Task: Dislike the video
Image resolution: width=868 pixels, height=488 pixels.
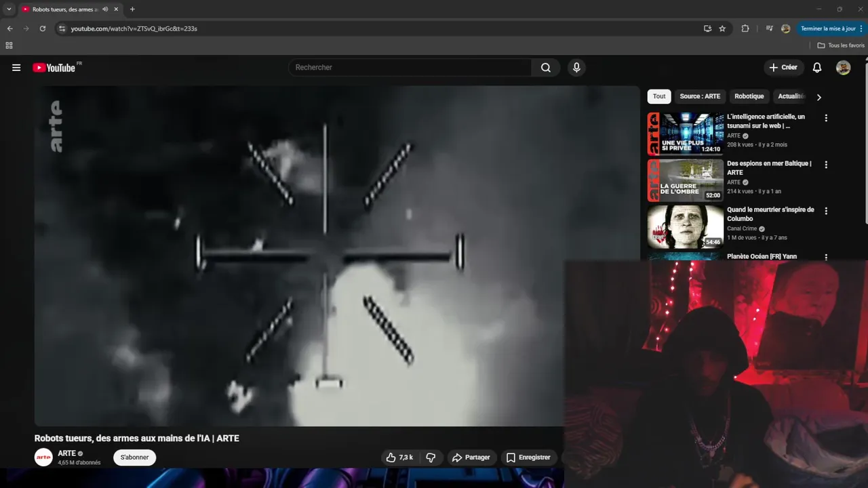Action: point(431,457)
